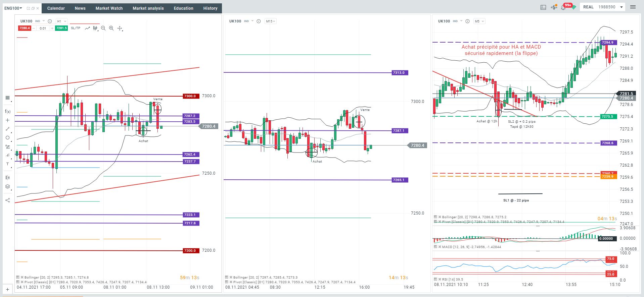Show instrument info on the M15 chart

tap(259, 21)
